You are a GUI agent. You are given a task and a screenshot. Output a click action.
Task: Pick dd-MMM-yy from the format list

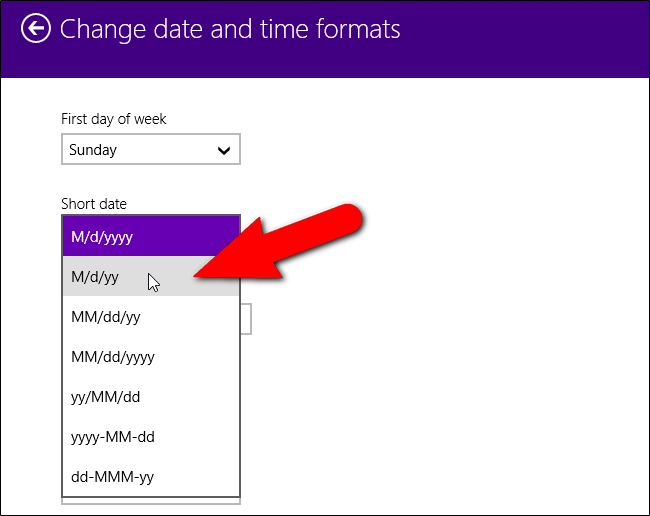150,477
